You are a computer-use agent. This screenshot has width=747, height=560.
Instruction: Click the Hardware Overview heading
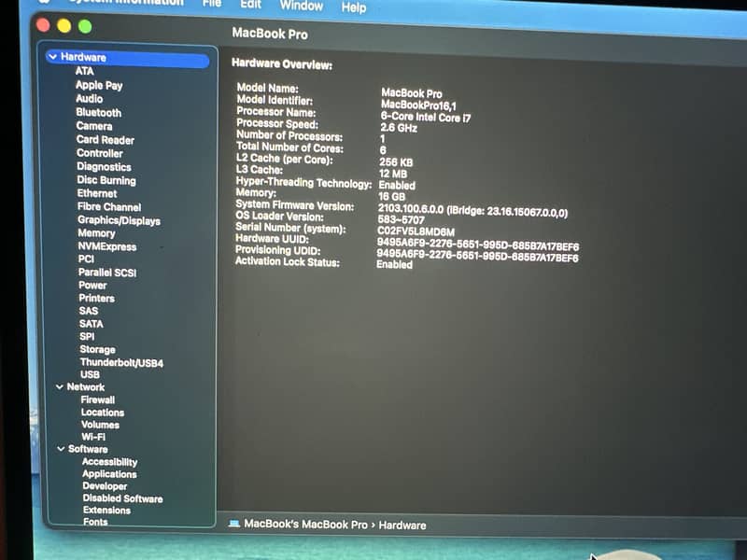[282, 64]
